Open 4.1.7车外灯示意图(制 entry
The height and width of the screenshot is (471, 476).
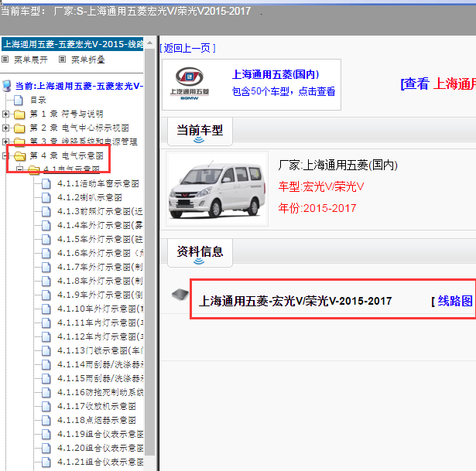[100, 267]
